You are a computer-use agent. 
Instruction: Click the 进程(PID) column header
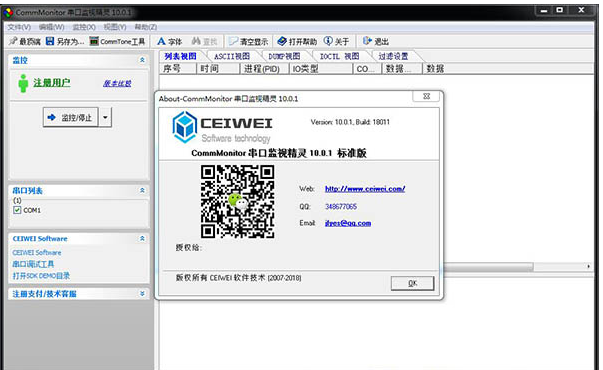[x=265, y=69]
